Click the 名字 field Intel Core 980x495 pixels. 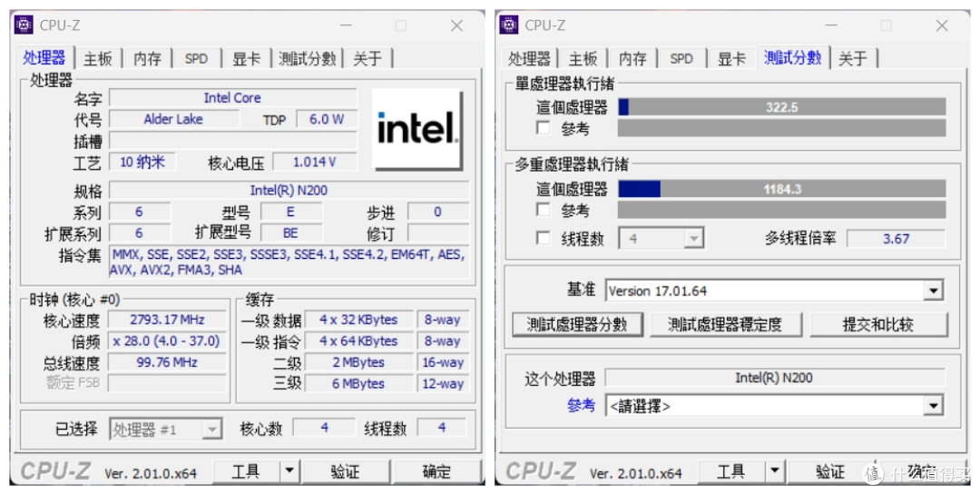pos(232,97)
